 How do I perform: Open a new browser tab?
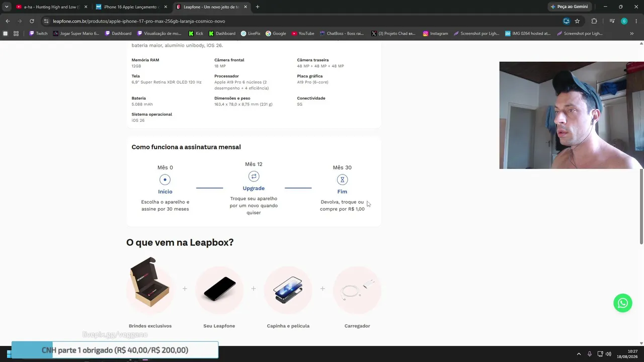pos(258,7)
